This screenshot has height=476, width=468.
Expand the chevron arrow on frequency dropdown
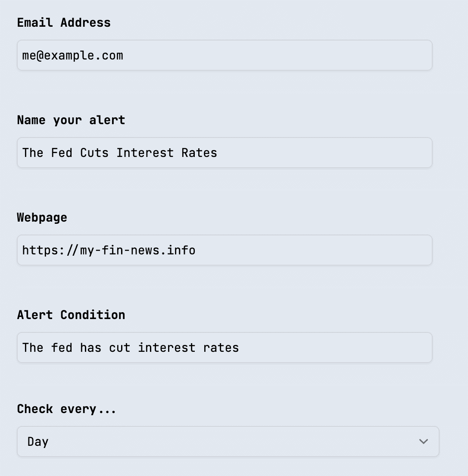[x=423, y=442]
